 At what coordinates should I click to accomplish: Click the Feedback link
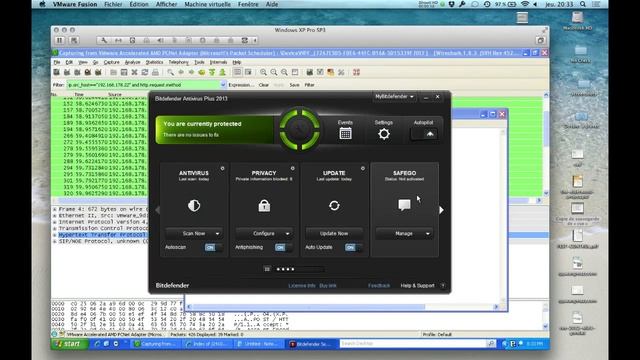[x=379, y=286]
